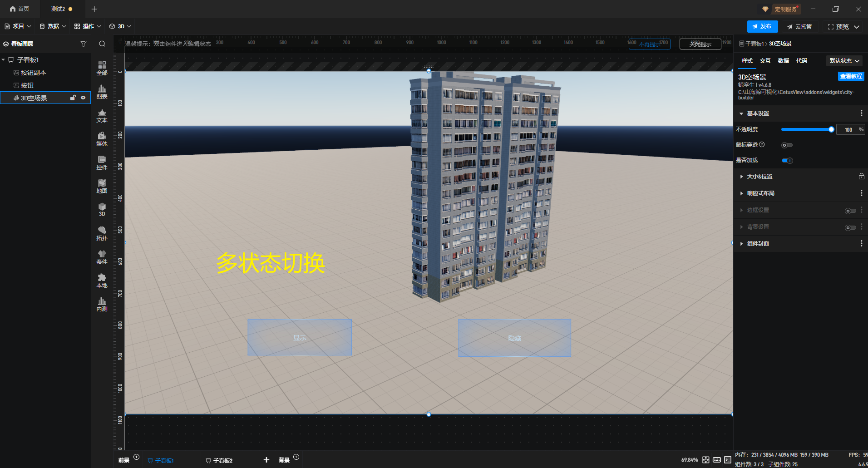The image size is (868, 468).
Task: Click the layer search magnifier icon
Action: coord(102,44)
